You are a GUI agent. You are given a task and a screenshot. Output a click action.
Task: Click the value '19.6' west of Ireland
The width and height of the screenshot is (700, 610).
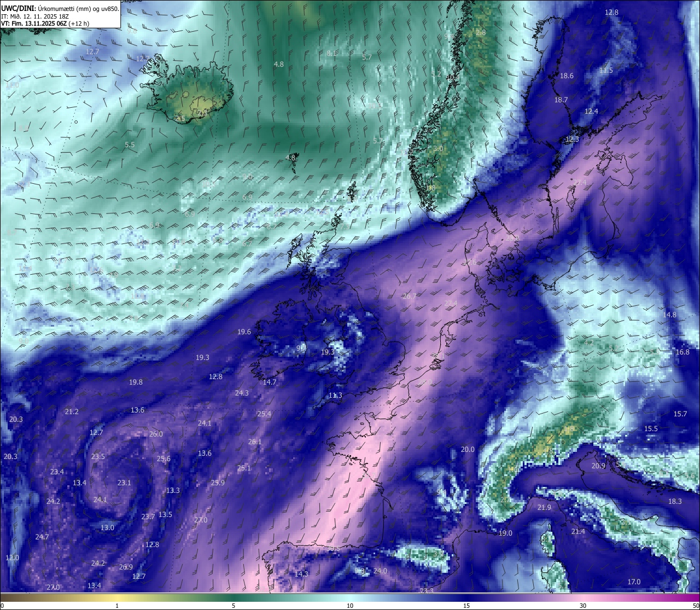[244, 332]
